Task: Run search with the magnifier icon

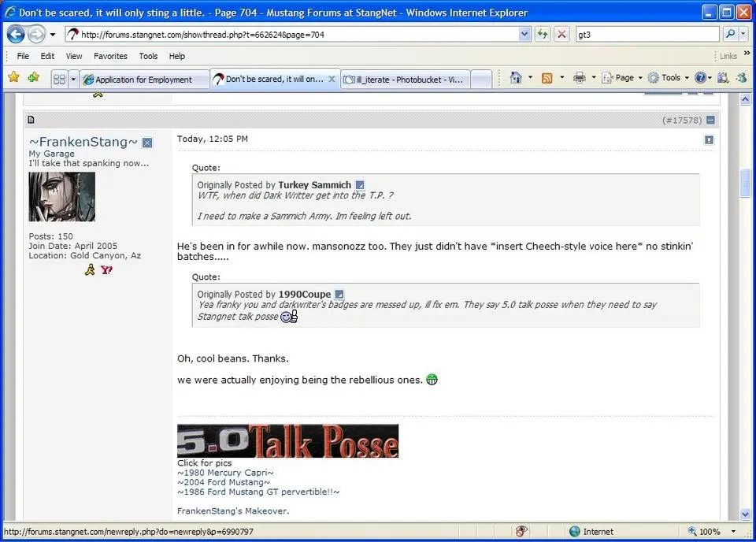Action: tap(731, 34)
